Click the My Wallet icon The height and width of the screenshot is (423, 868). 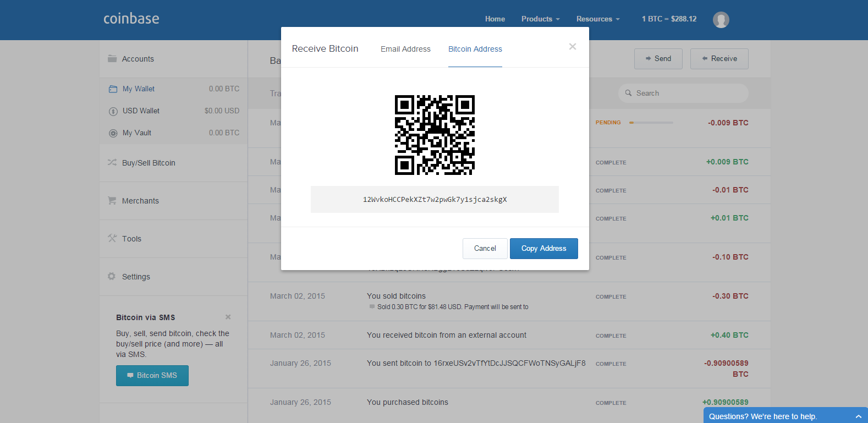pyautogui.click(x=113, y=89)
